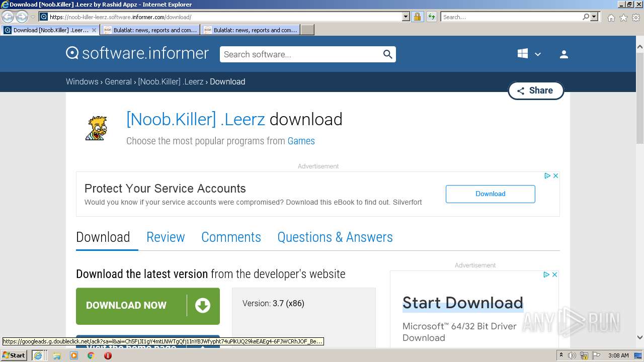Open the search provider dropdown arrow
The width and height of the screenshot is (644, 362).
(x=594, y=17)
